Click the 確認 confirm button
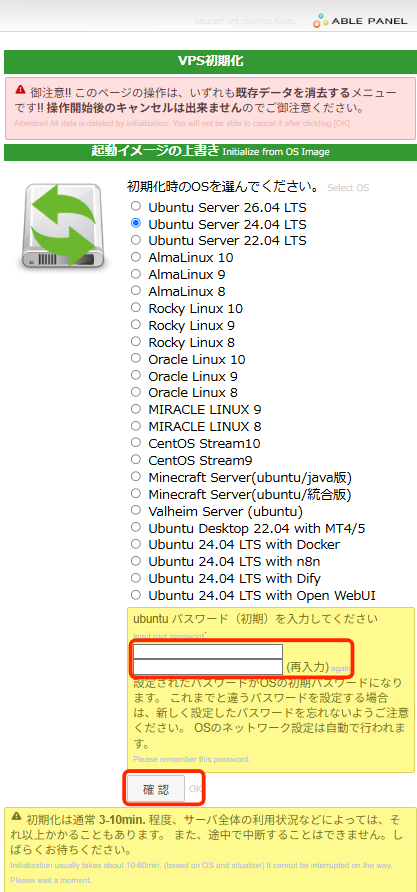Image resolution: width=417 pixels, height=892 pixels. 156,789
